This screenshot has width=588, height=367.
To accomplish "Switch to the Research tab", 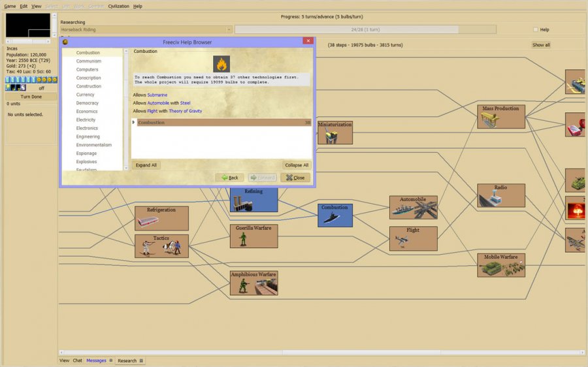I will [127, 360].
